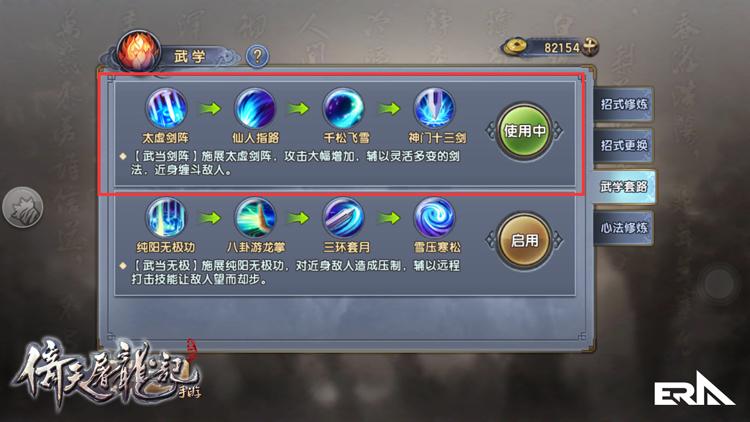Click the 武学 flame emblem icon
750x422 pixels.
pyautogui.click(x=139, y=52)
